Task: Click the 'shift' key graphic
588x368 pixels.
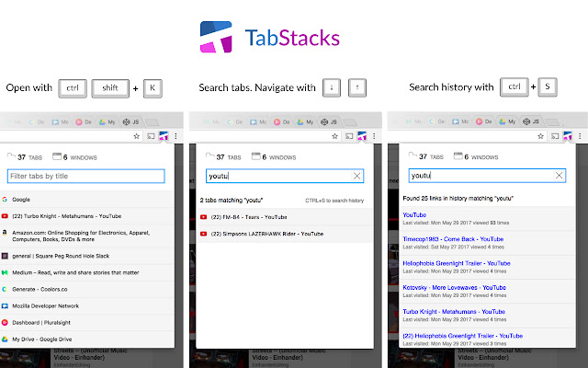Action: coord(110,88)
